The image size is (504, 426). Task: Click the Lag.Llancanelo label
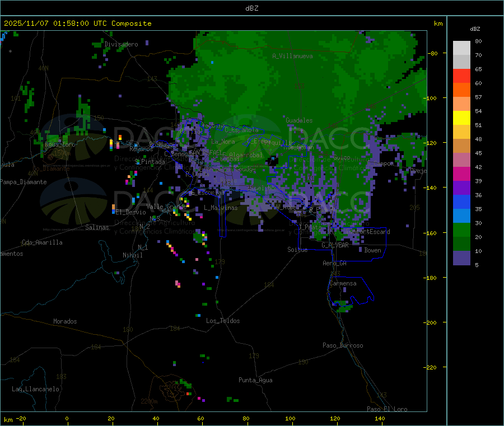pyautogui.click(x=36, y=389)
